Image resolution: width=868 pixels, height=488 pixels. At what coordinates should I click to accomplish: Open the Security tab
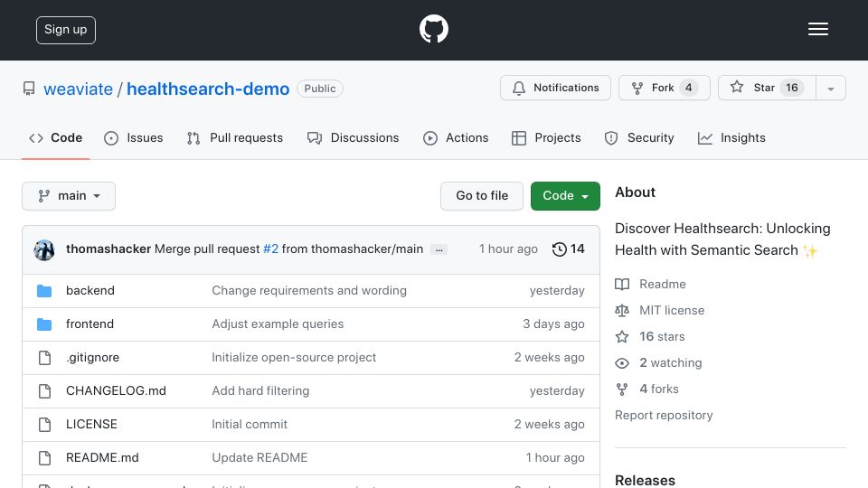point(639,137)
